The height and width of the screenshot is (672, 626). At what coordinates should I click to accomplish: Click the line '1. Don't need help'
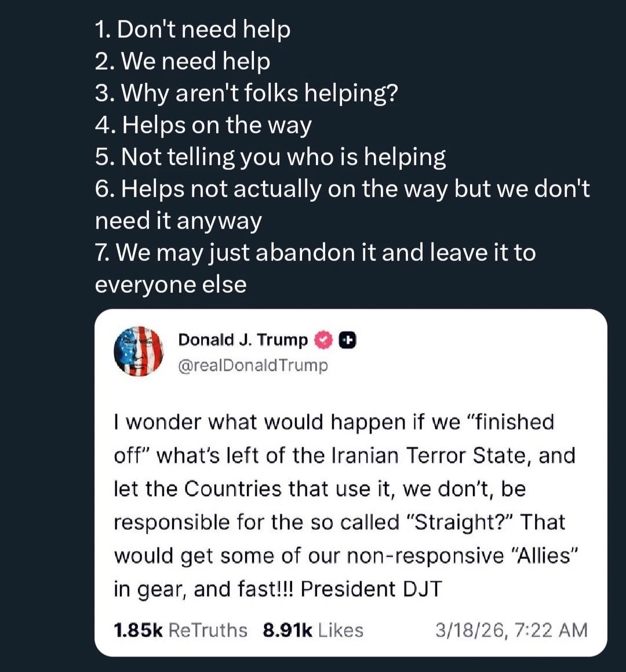192,30
